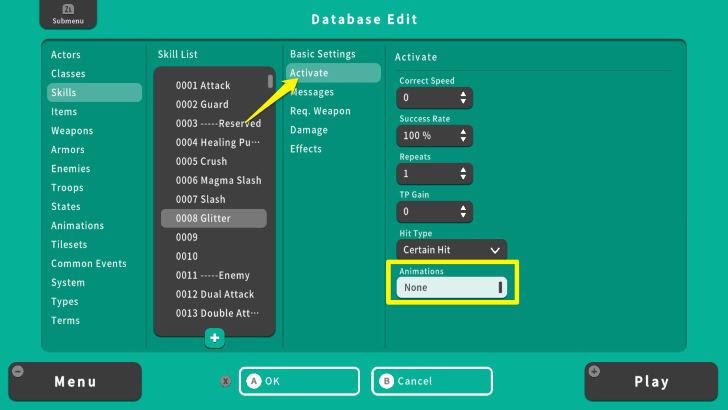Image resolution: width=728 pixels, height=410 pixels.
Task: Decrease Repeats with down arrow
Action: coord(463,177)
